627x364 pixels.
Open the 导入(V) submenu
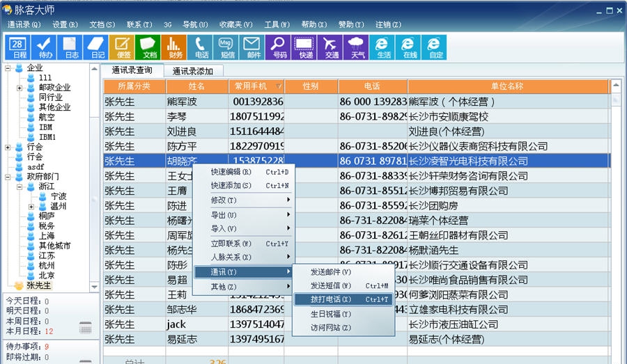click(x=244, y=228)
